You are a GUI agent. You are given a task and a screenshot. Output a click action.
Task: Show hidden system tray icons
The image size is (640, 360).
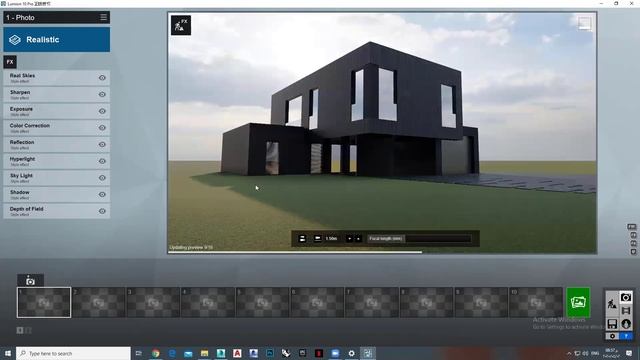point(569,353)
